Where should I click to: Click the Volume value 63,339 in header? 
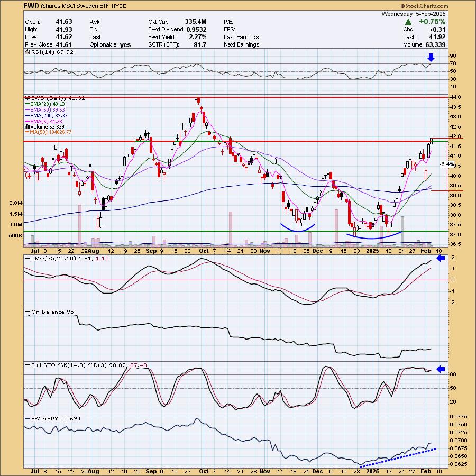(x=435, y=44)
